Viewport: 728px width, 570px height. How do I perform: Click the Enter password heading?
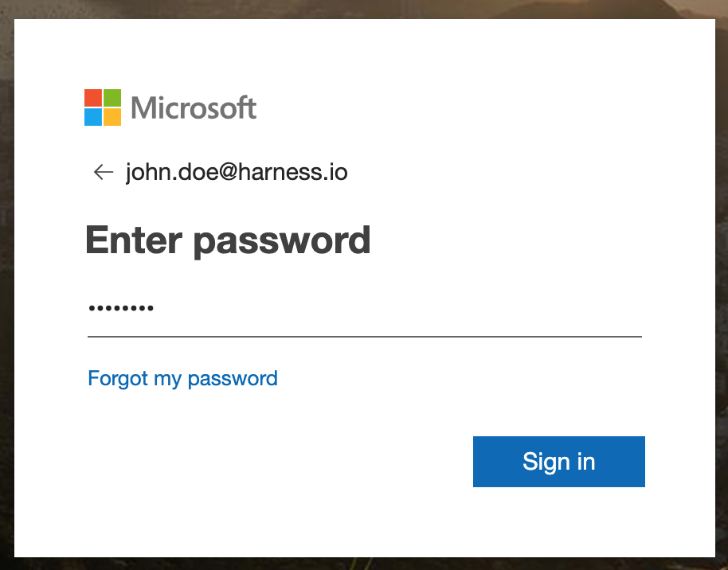click(228, 241)
